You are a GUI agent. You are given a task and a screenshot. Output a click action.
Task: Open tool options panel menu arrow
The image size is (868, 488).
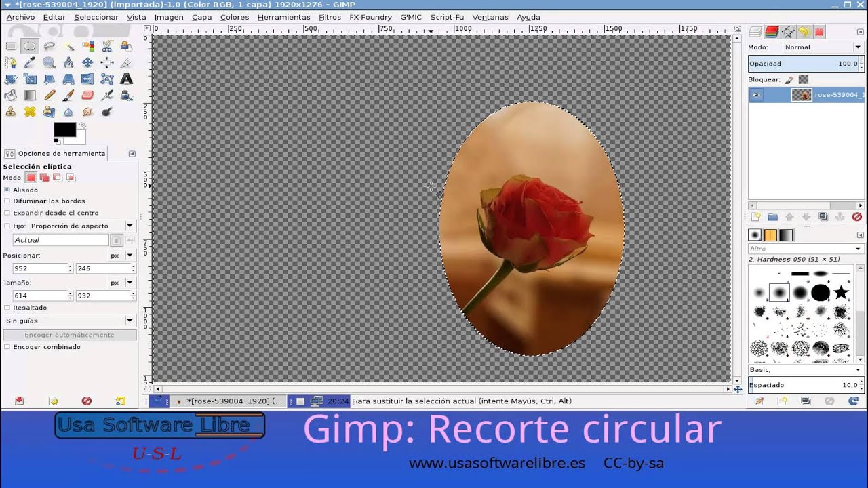[132, 154]
